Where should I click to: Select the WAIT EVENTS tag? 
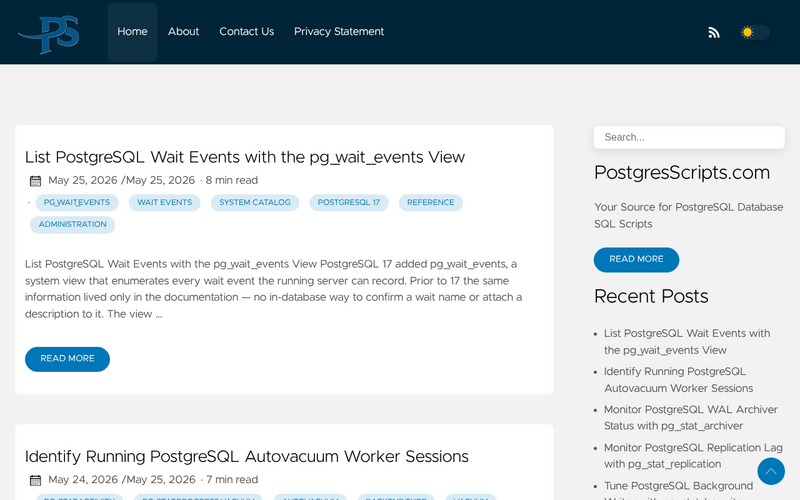(164, 203)
